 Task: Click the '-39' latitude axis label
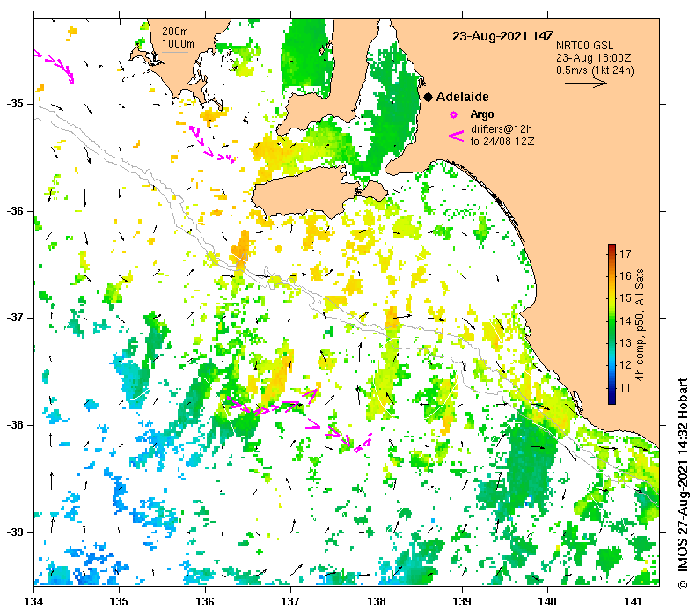[15, 532]
